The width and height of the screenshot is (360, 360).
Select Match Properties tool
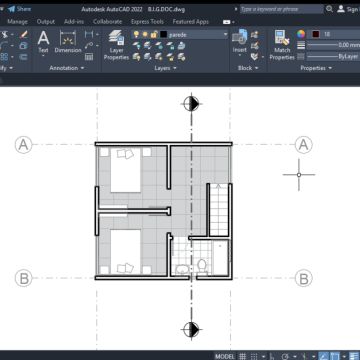point(282,45)
